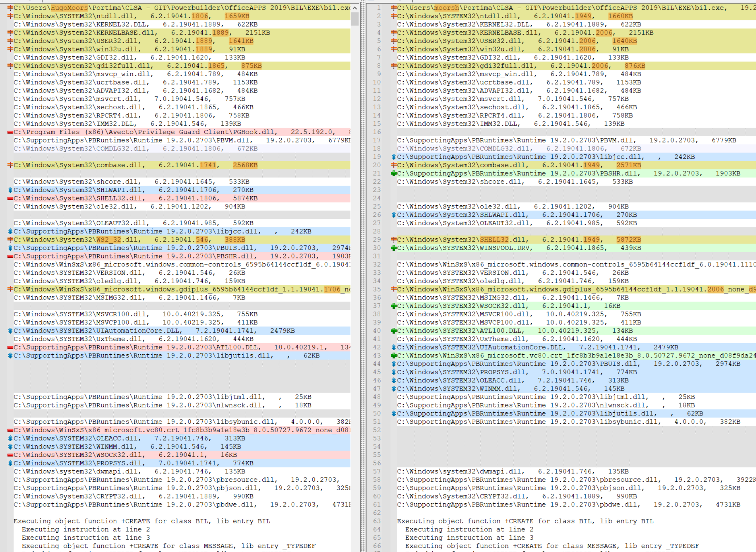
Task: Click green added marker on PBSHR.dll line 21
Action: (x=394, y=174)
